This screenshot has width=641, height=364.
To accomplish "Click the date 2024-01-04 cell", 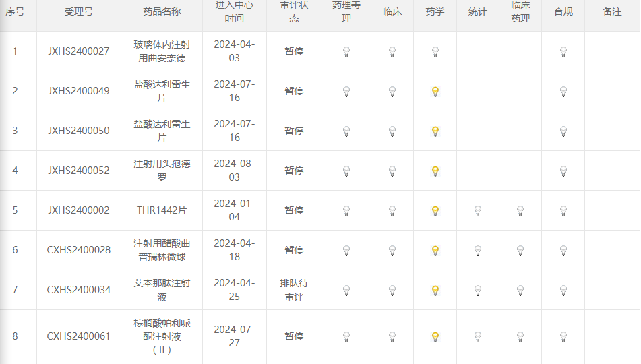I will (235, 210).
